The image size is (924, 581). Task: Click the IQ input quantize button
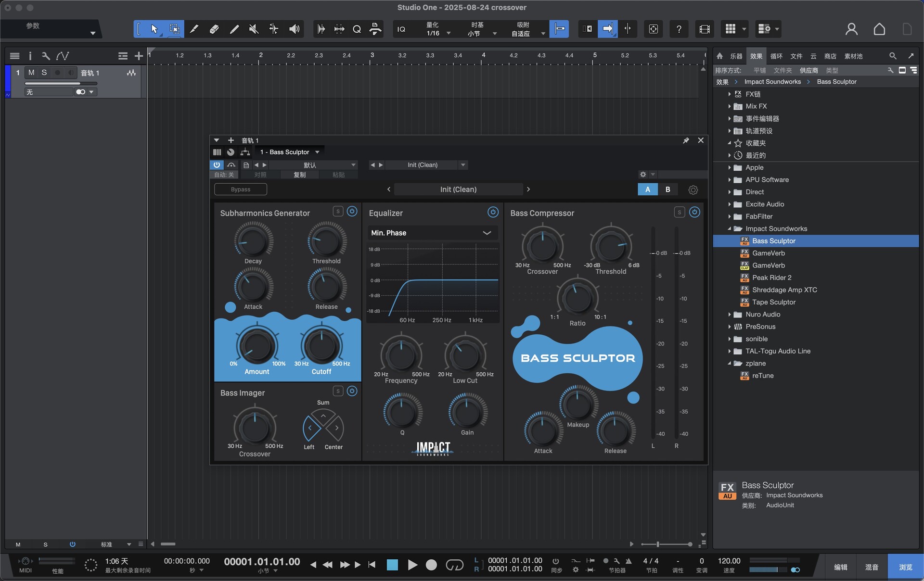(401, 29)
